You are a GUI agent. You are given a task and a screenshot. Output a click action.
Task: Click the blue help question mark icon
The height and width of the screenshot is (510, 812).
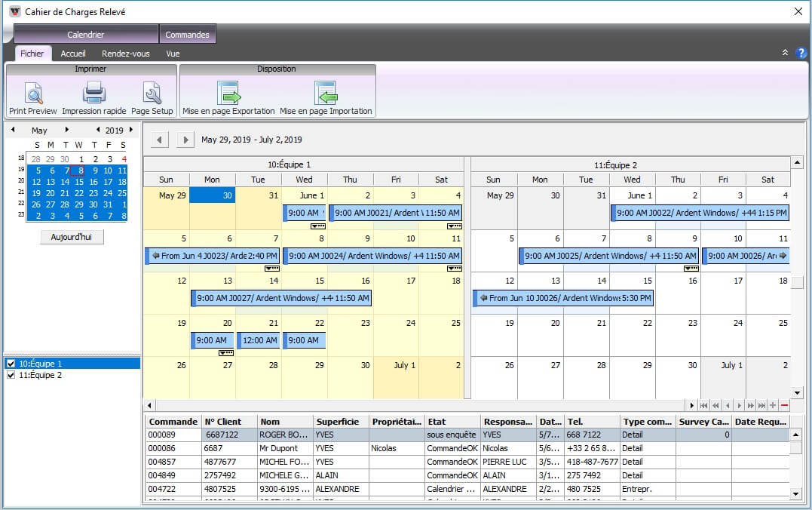click(x=801, y=53)
